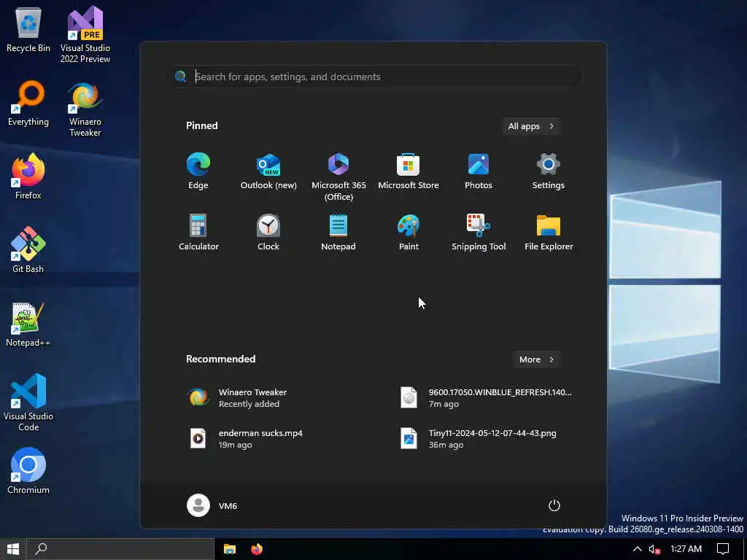Show More recommended items

coord(536,359)
